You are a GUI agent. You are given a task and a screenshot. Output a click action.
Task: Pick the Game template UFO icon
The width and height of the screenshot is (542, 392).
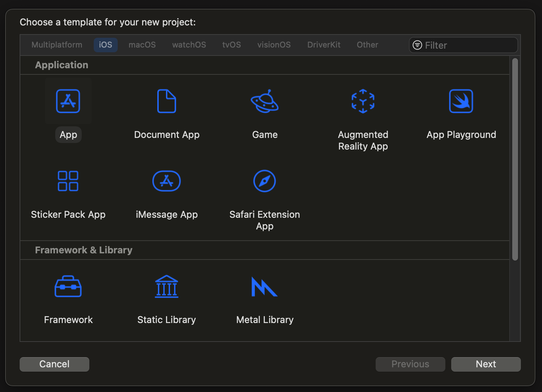click(265, 101)
